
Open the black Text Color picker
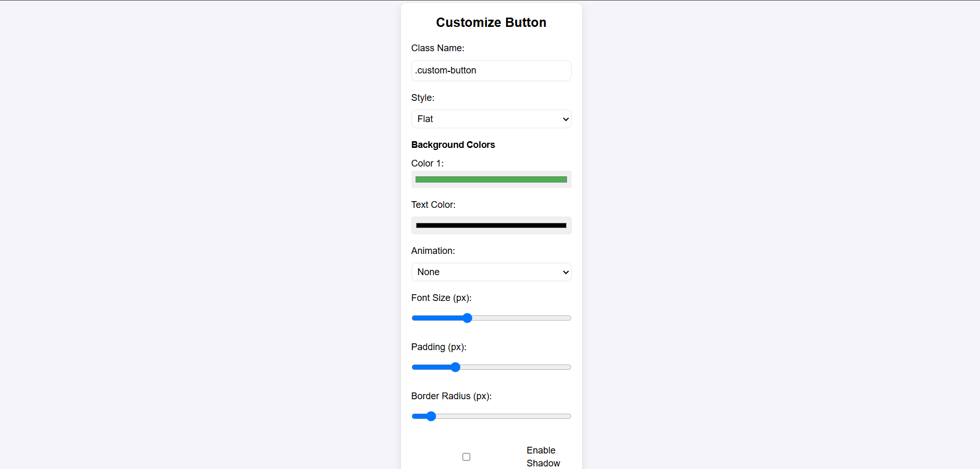491,225
